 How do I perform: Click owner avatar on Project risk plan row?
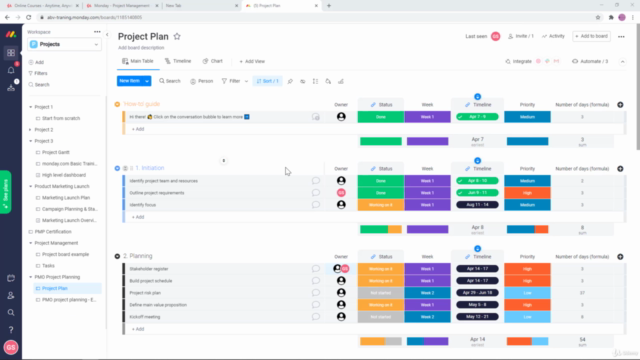pos(341,293)
